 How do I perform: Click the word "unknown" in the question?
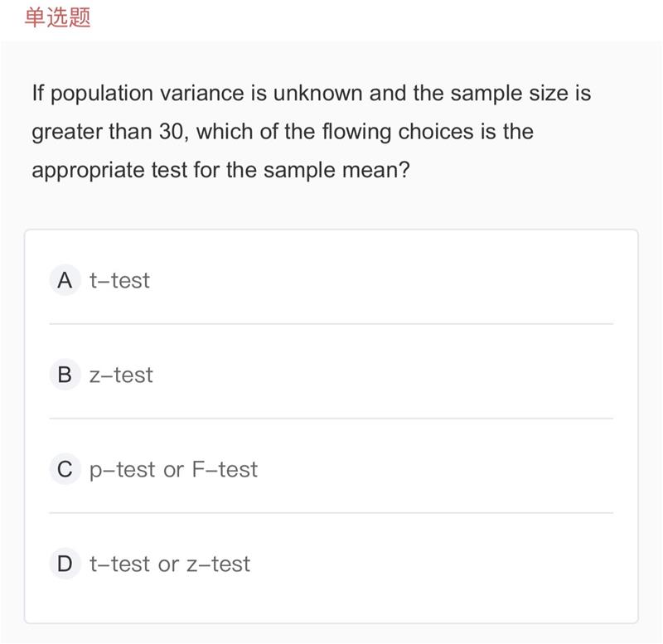coord(318,93)
